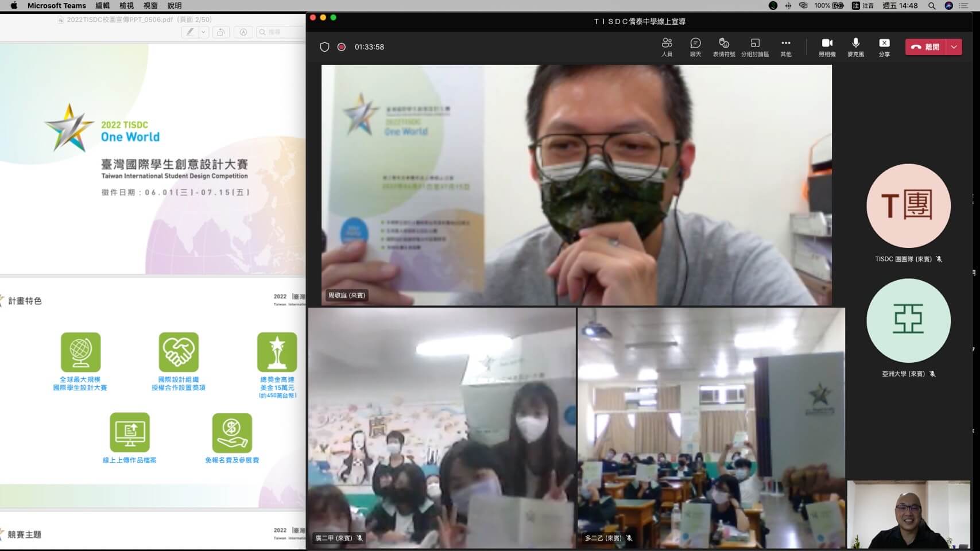
Task: Select the markup pen tool in Preview
Action: pyautogui.click(x=189, y=32)
